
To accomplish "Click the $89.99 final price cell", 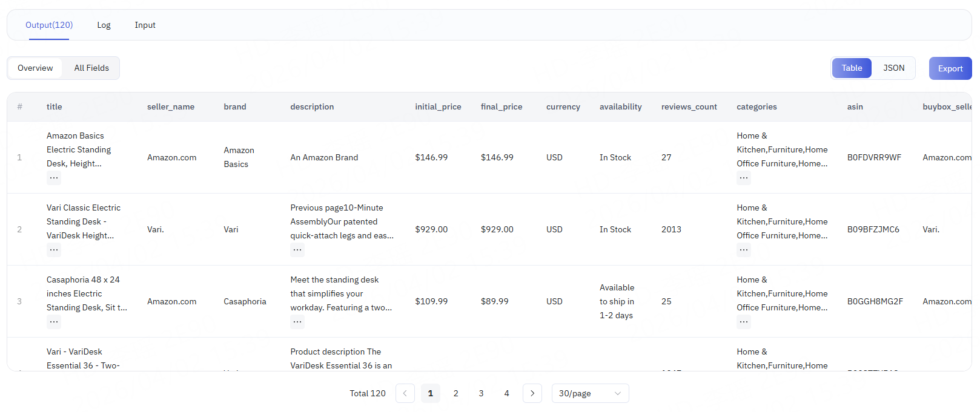I will (x=495, y=301).
